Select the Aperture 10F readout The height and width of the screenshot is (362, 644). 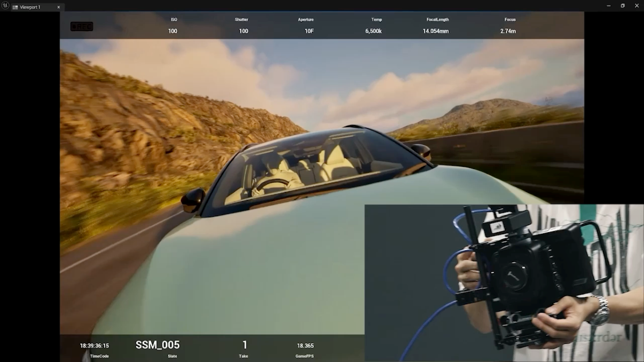pos(309,31)
